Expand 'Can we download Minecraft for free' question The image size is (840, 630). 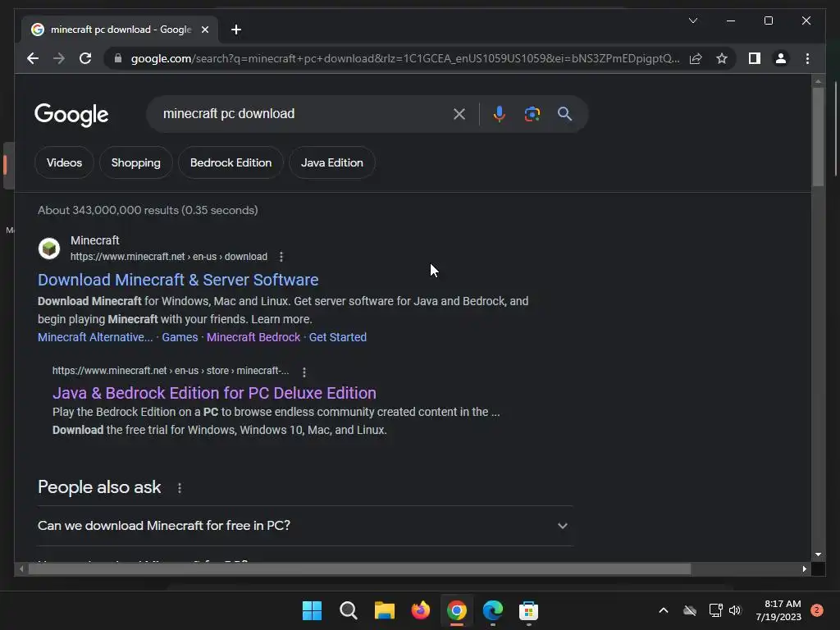[305, 526]
